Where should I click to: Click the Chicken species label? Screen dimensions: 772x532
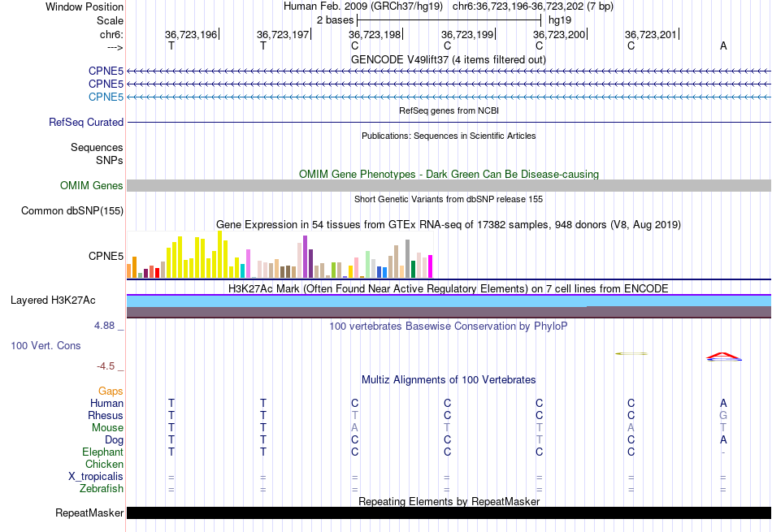[x=104, y=464]
